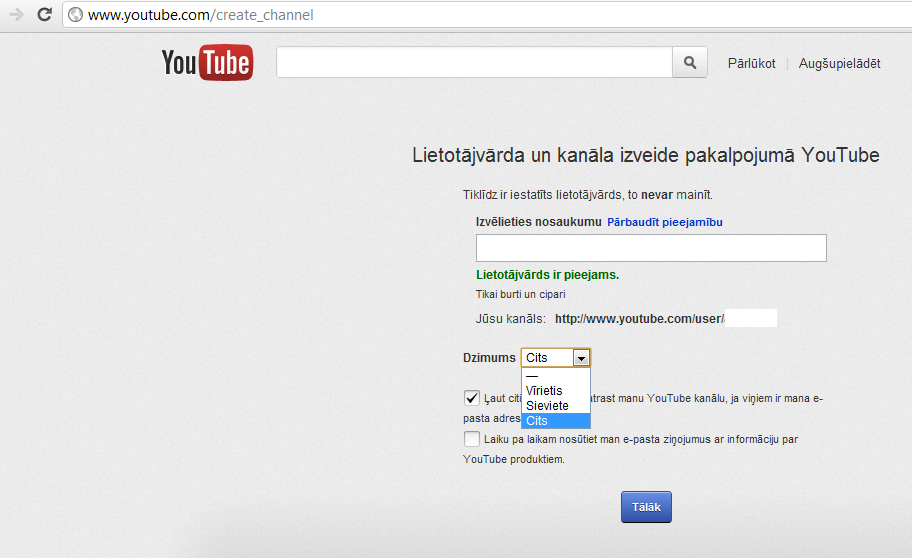Click the channel URL http://www.youtube.com/user/
Viewport: 912px width, 558px height.
tap(639, 319)
